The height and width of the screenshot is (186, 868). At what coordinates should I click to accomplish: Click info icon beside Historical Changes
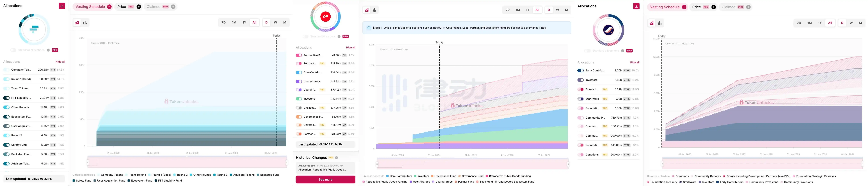click(336, 158)
